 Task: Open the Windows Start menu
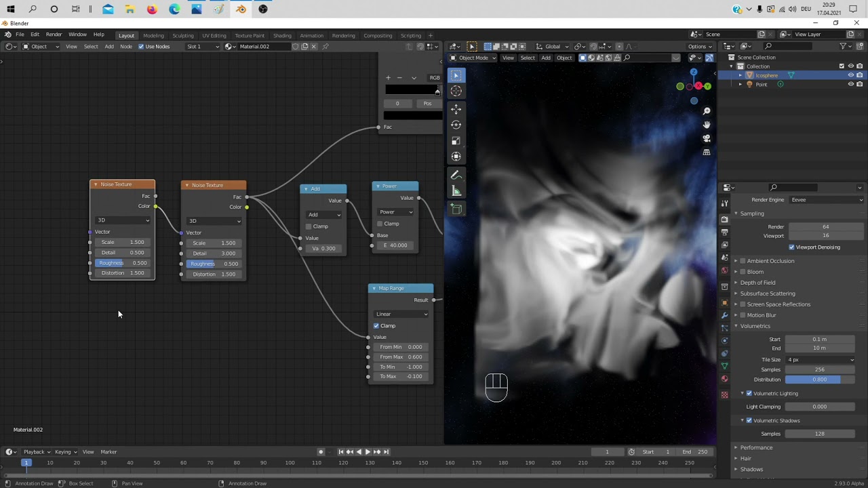[10, 9]
